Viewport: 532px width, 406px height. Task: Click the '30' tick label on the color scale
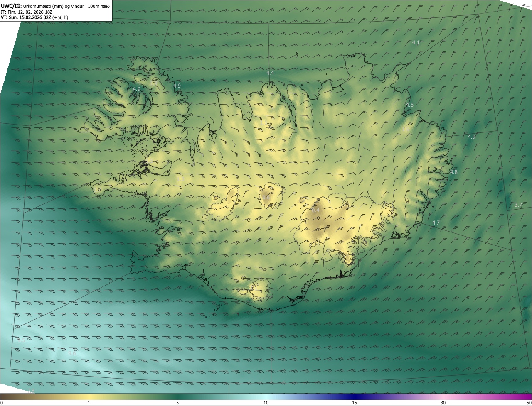[x=443, y=403]
